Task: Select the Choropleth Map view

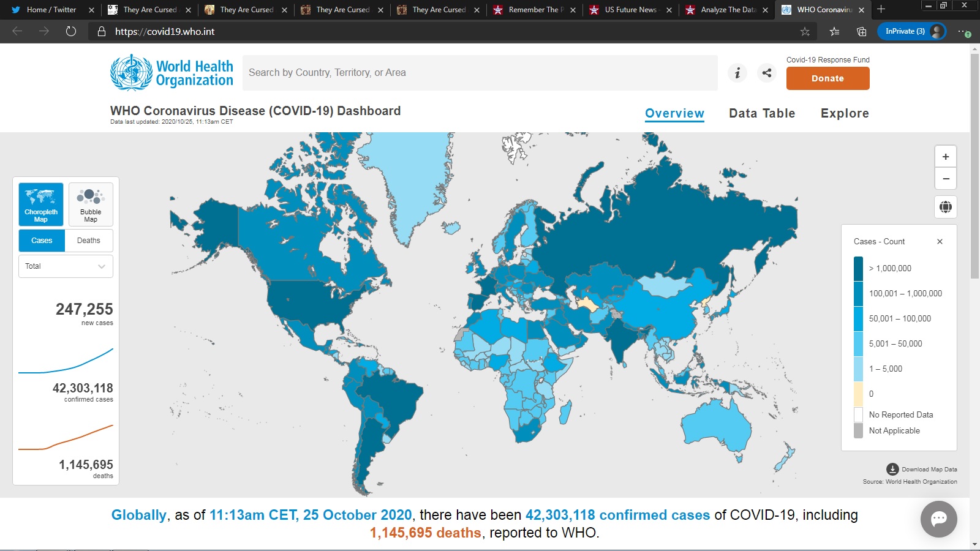Action: [x=41, y=204]
